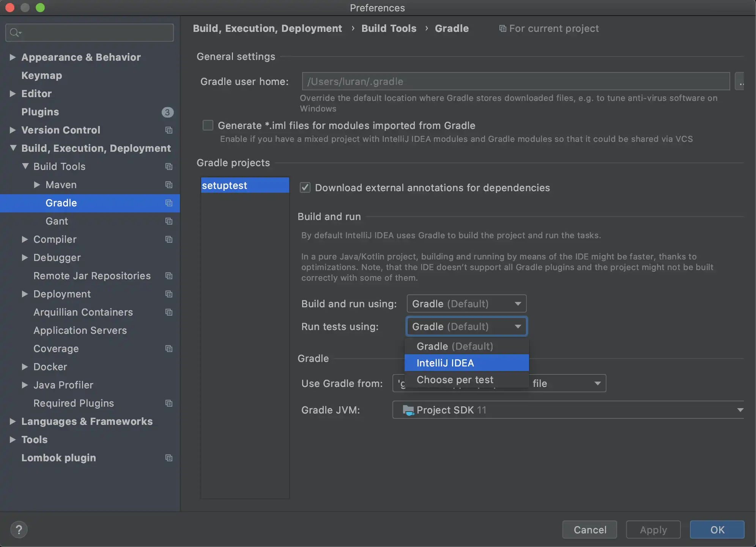Click project-level icon next to Lombok plugin
The width and height of the screenshot is (756, 547).
coord(169,458)
